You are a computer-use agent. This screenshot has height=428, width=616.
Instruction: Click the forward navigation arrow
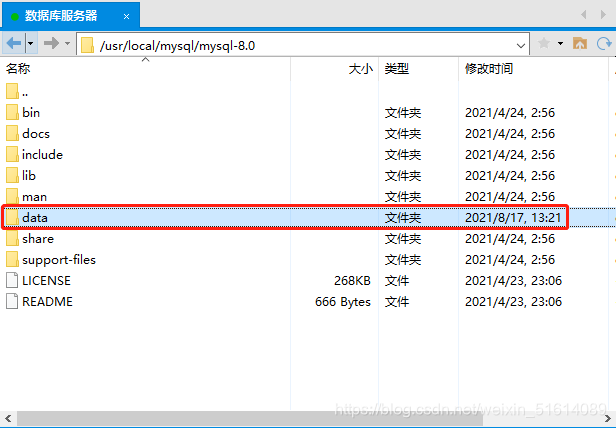(x=51, y=43)
